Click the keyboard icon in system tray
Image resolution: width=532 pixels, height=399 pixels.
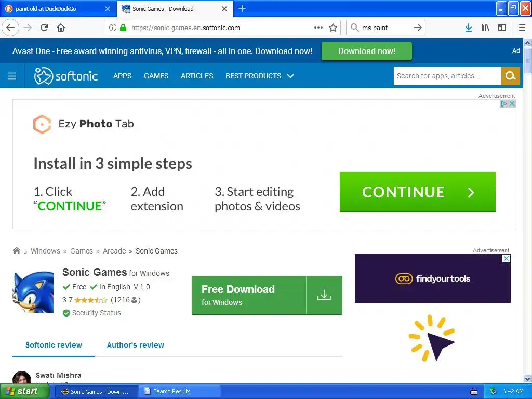(x=474, y=392)
